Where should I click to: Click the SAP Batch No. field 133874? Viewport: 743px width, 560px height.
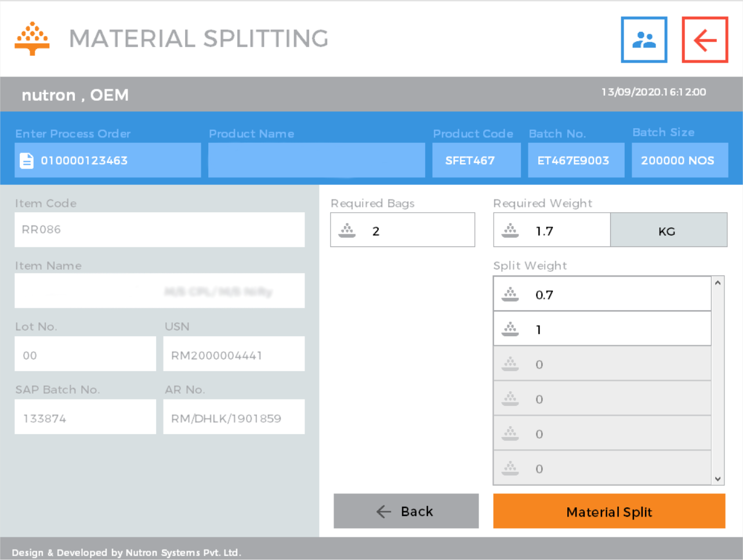click(x=85, y=416)
